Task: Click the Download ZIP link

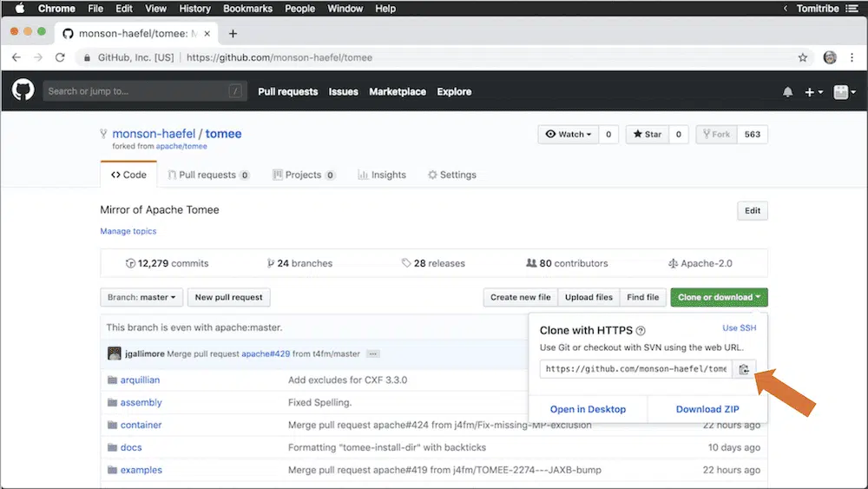Action: 706,409
